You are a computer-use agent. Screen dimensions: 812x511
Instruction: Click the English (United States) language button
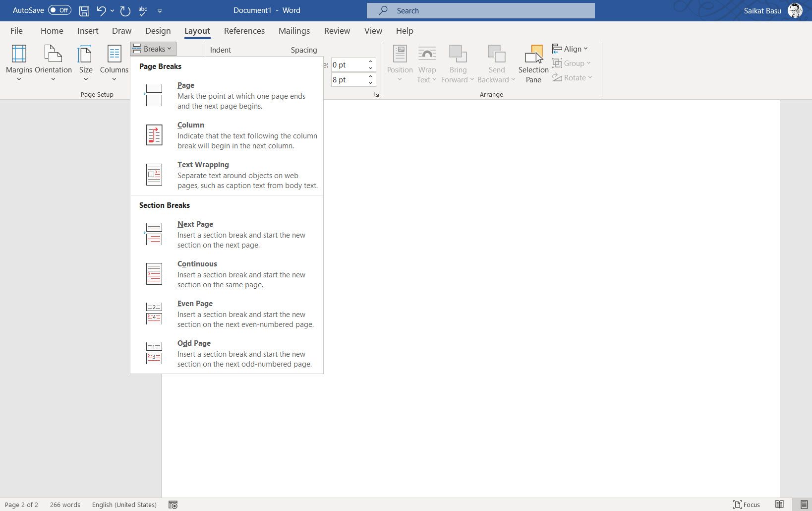tap(124, 505)
